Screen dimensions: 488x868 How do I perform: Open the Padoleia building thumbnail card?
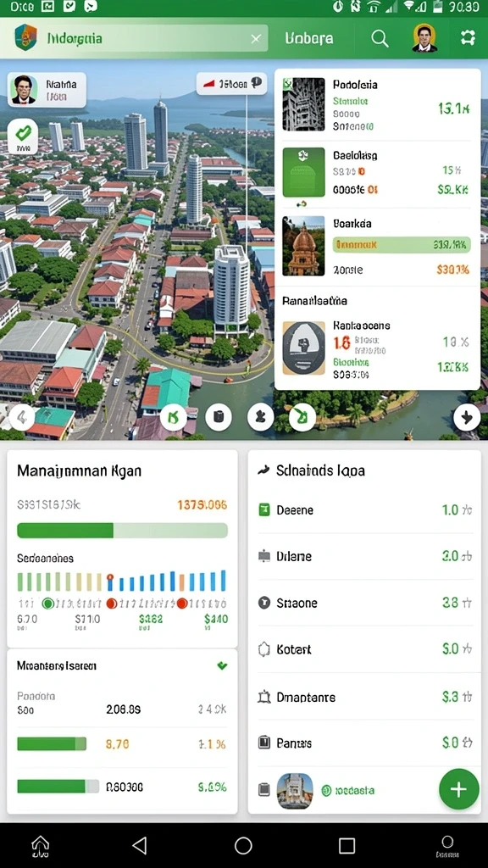coord(303,104)
